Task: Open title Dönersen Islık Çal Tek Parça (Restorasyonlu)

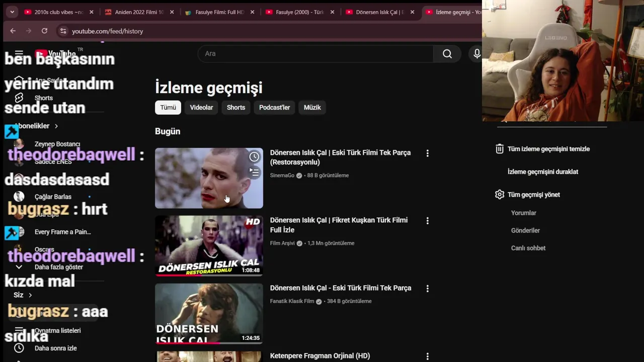Action: [x=340, y=157]
